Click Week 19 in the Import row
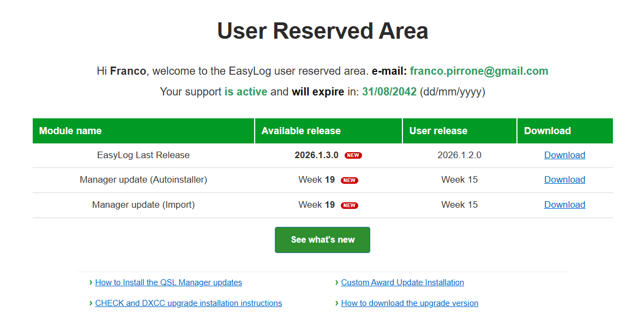This screenshot has width=644, height=325. (x=316, y=204)
